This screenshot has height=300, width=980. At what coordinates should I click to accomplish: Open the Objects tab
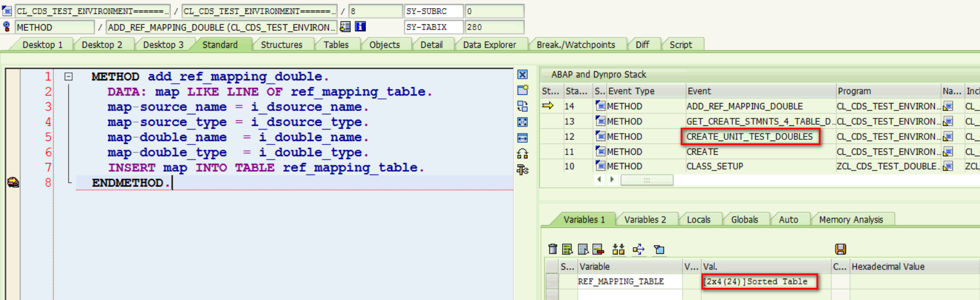pos(384,45)
